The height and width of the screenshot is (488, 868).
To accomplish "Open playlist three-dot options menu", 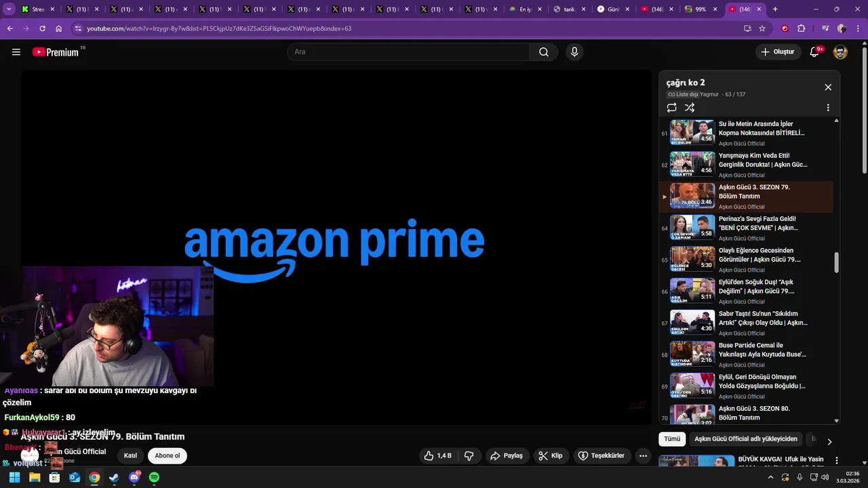I will [828, 108].
